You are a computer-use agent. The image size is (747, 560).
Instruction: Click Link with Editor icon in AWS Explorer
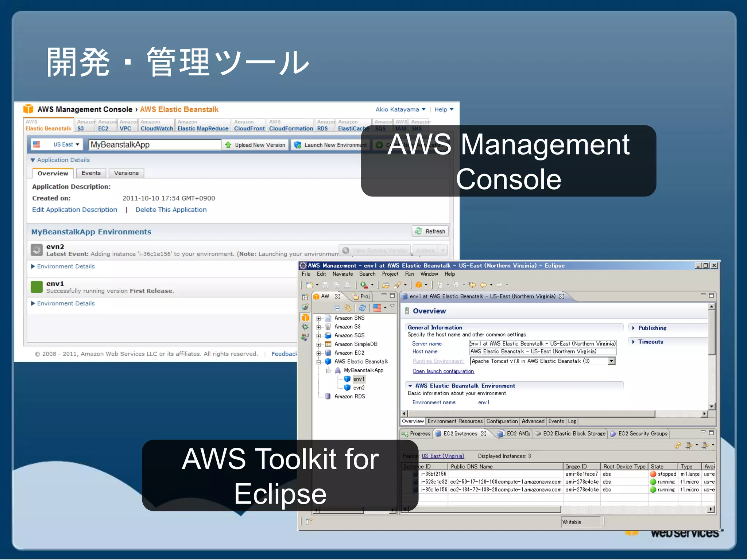[348, 308]
